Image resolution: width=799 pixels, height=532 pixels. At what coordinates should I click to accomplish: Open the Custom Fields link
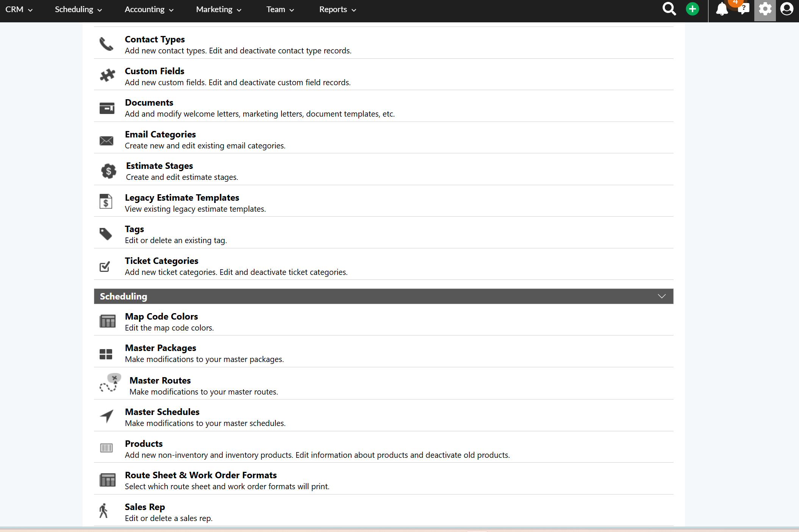coord(155,71)
